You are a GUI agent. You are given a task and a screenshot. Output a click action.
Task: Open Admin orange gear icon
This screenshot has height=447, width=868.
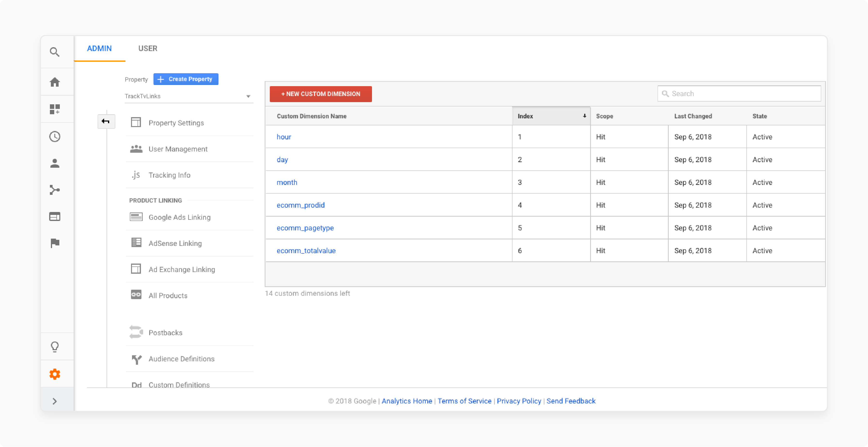pyautogui.click(x=54, y=374)
